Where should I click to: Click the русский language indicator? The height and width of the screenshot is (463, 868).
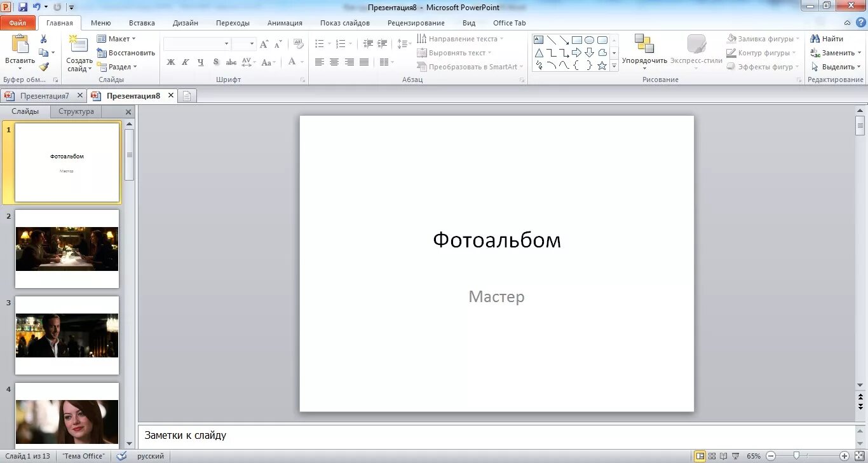[x=151, y=456]
